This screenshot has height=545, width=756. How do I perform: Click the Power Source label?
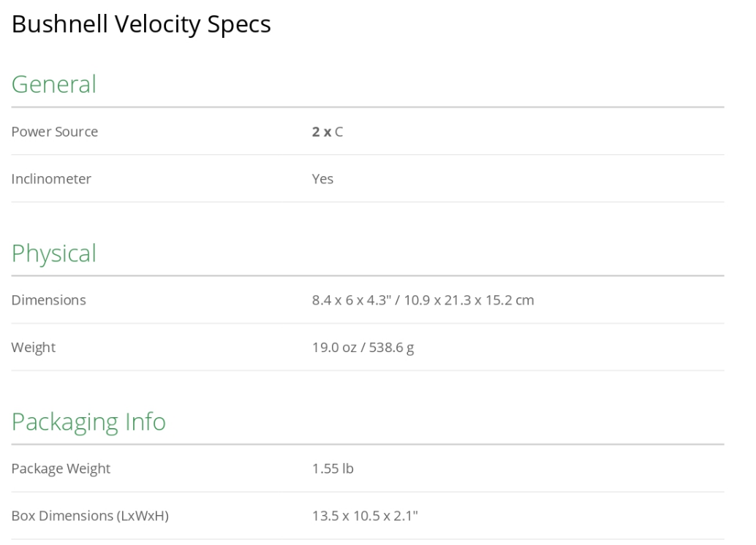54,132
